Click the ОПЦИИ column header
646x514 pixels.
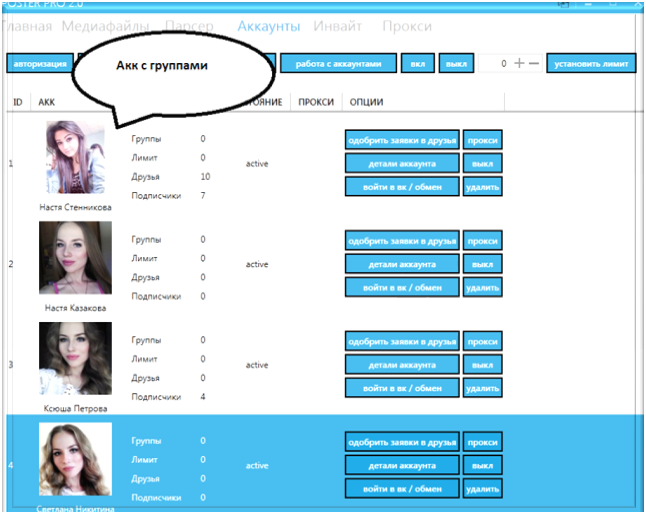coord(366,102)
